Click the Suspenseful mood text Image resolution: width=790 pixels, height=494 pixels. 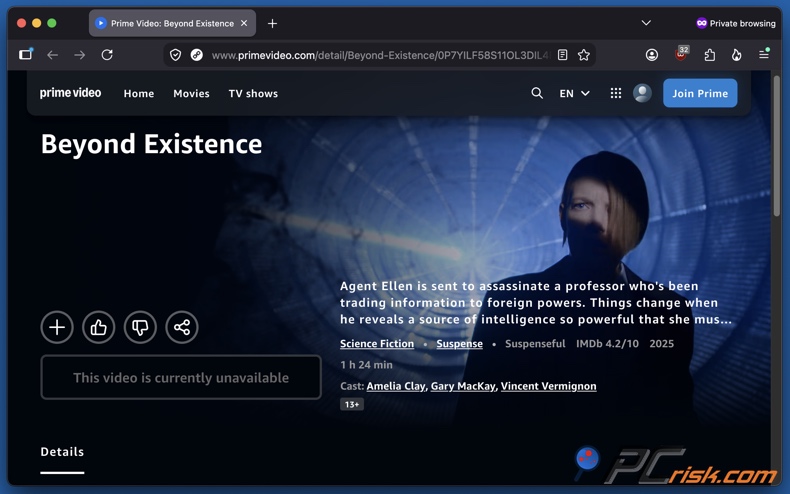coord(535,344)
